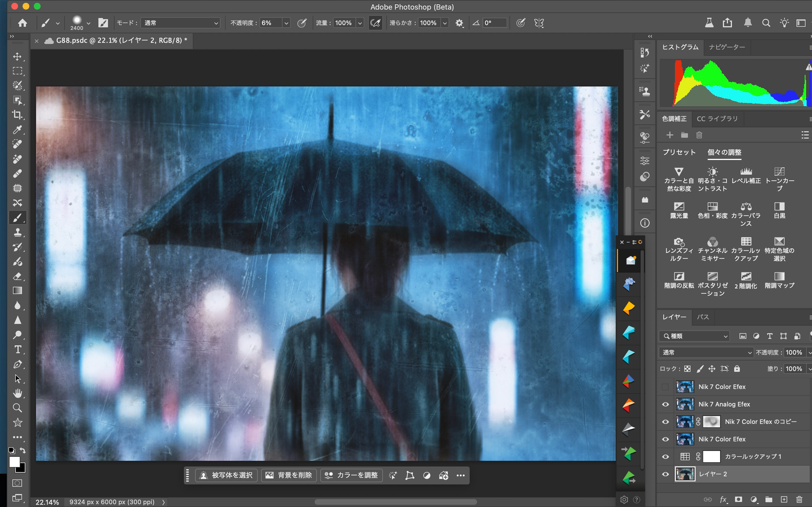
Task: Expand the opacity 6% dropdown arrow
Action: coord(286,23)
